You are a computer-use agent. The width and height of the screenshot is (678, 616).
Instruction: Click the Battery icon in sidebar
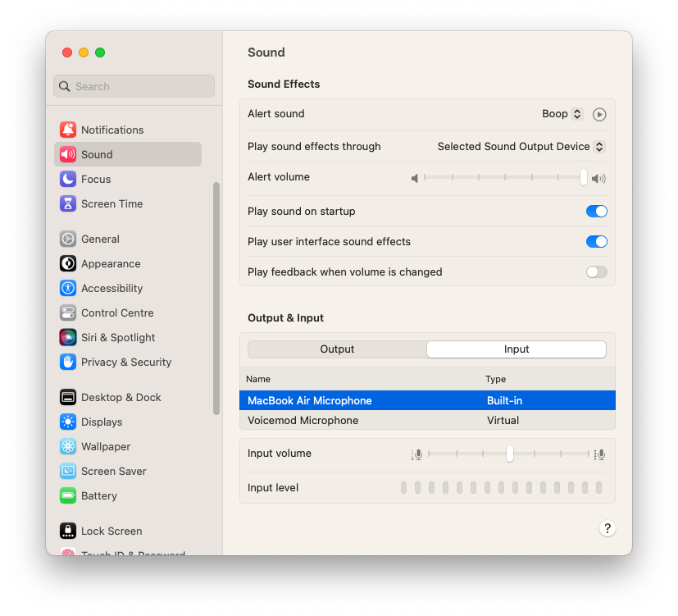pos(68,495)
